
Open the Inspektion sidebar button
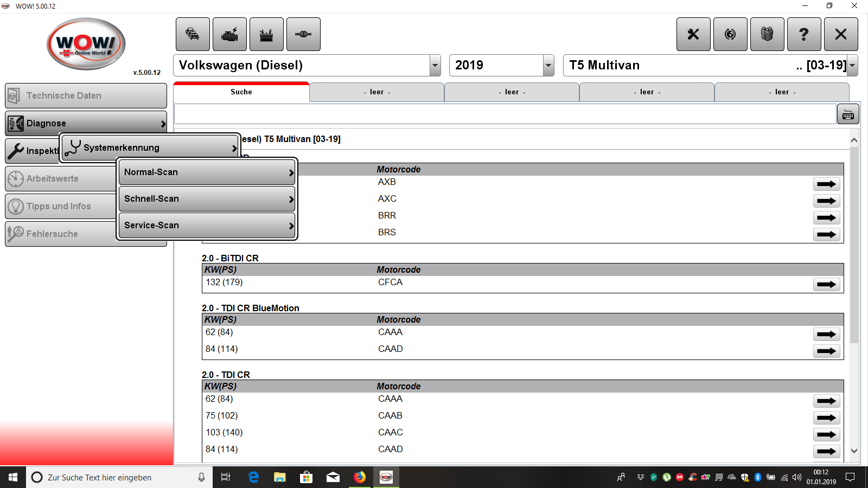pos(33,151)
